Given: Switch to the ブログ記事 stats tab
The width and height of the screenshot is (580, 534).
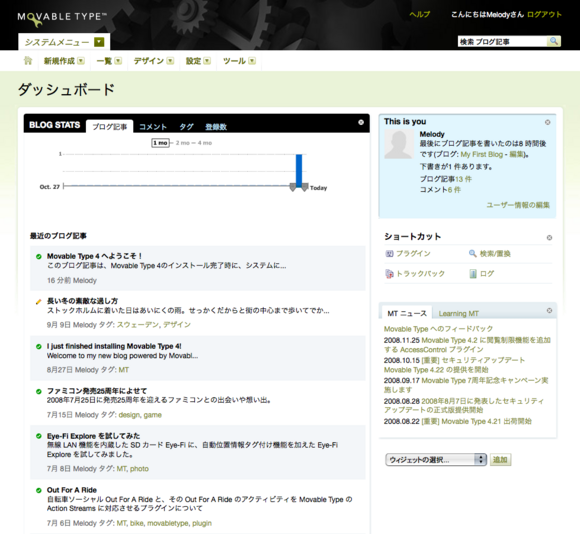Looking at the screenshot, I should point(109,126).
